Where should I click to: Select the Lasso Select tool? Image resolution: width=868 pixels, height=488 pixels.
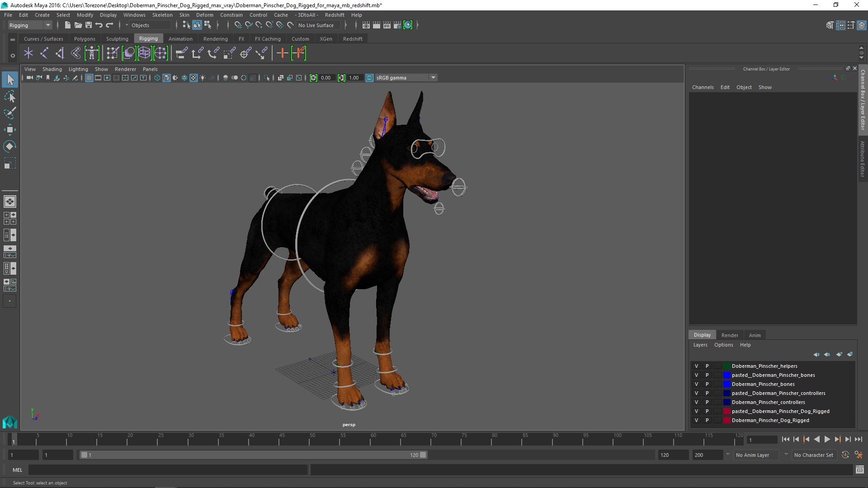click(10, 97)
